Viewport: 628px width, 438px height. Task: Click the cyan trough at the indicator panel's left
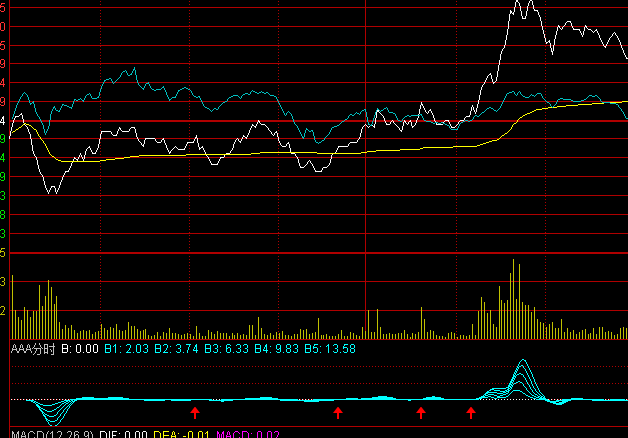(53, 422)
